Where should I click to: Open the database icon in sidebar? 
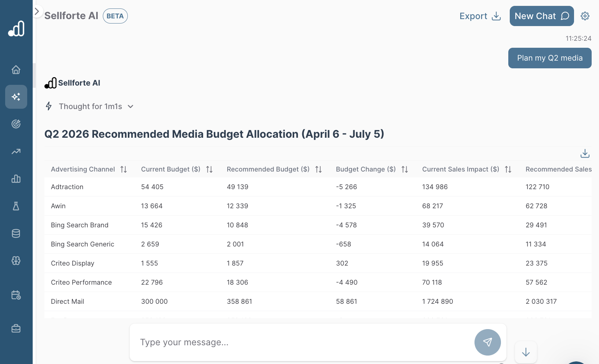click(16, 234)
